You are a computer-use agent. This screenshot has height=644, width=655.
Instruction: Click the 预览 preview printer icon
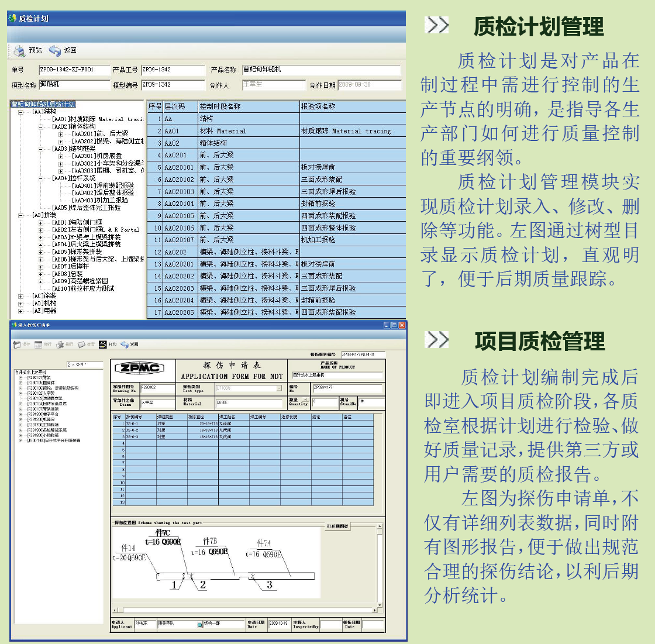click(x=19, y=51)
